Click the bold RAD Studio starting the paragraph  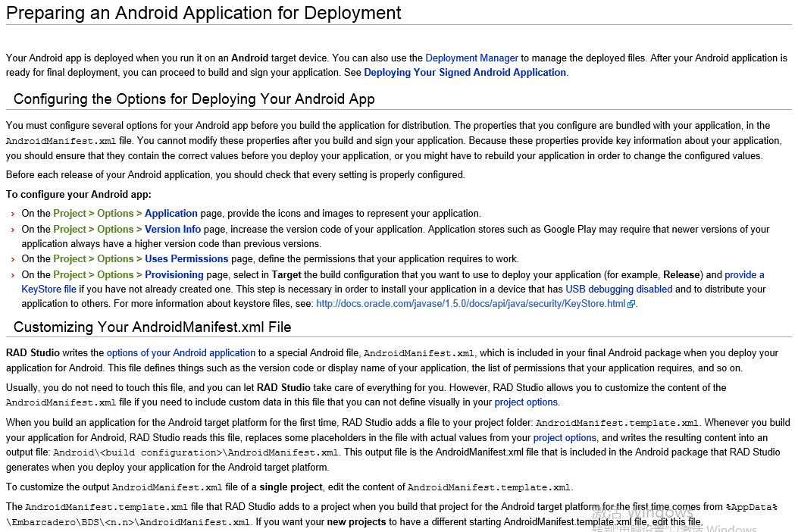tap(33, 353)
